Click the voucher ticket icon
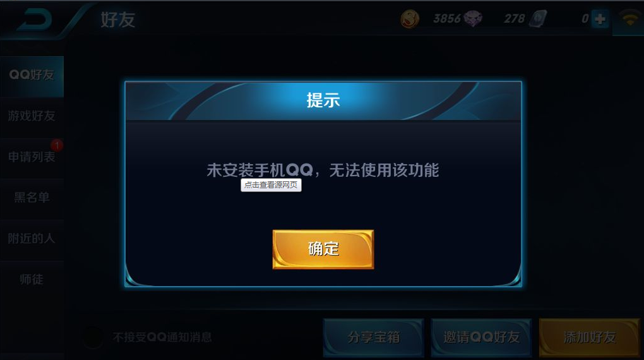 [x=538, y=19]
